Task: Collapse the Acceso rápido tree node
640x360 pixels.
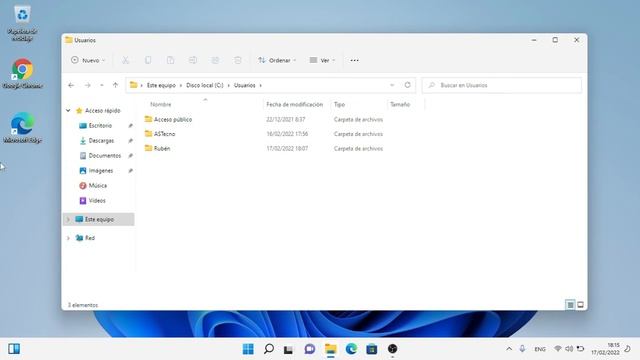Action: tap(68, 111)
